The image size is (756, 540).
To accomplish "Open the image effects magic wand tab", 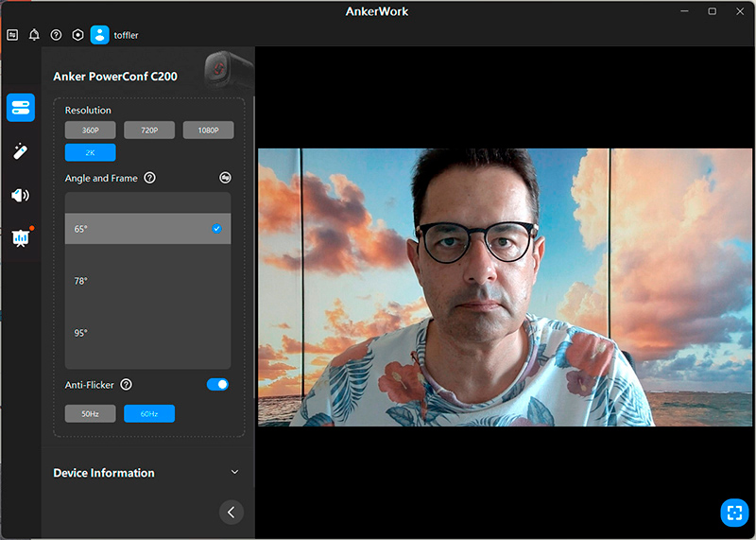I will point(21,151).
